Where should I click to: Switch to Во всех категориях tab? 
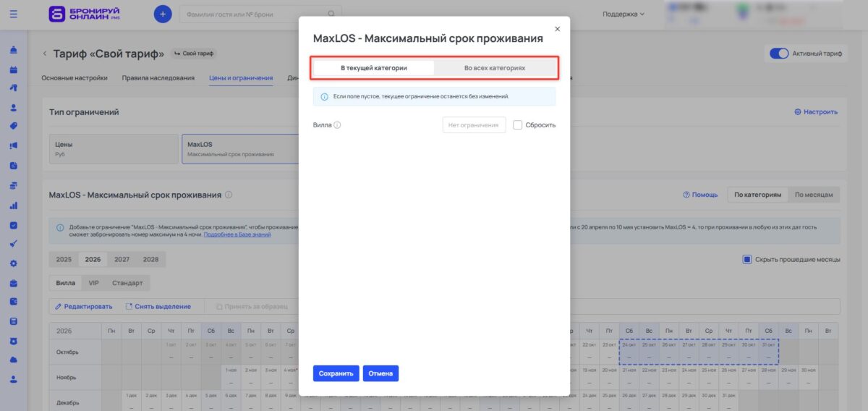coord(495,67)
